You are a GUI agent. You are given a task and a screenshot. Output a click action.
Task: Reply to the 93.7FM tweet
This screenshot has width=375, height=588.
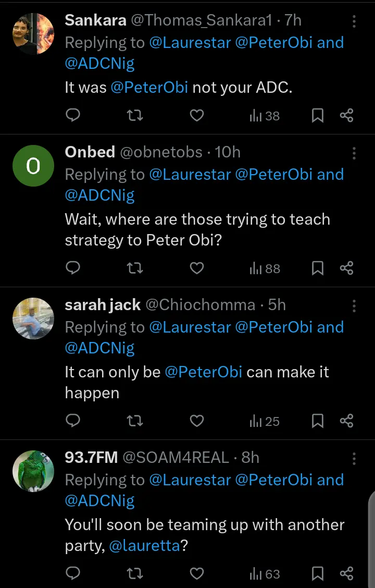pos(73,574)
